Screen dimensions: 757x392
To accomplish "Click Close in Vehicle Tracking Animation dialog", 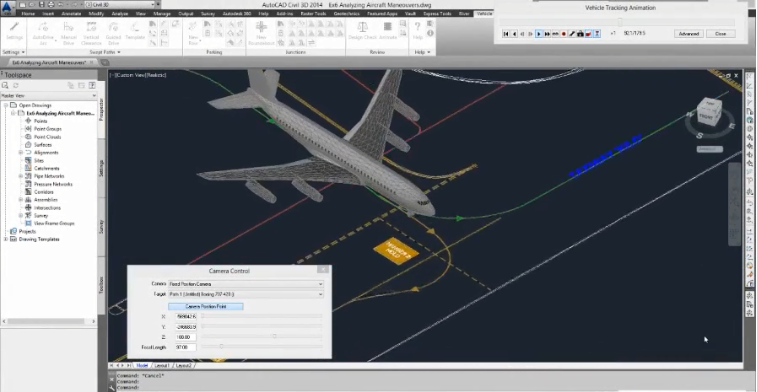I will (x=720, y=34).
